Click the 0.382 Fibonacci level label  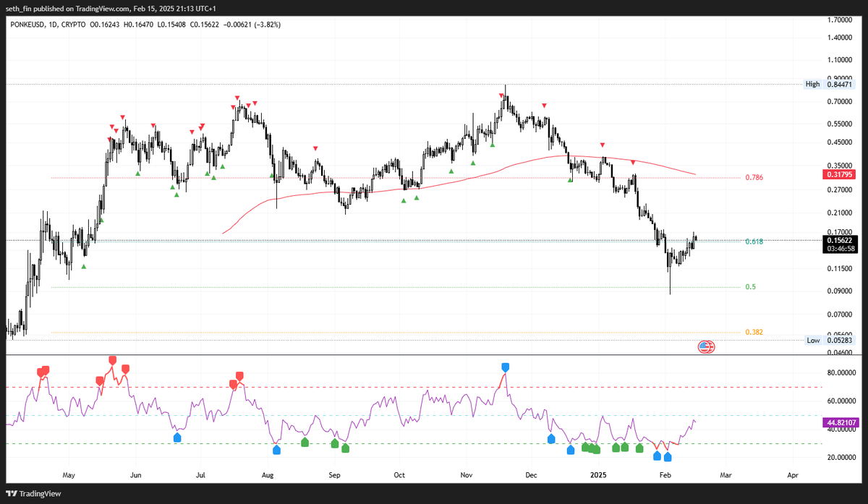754,332
